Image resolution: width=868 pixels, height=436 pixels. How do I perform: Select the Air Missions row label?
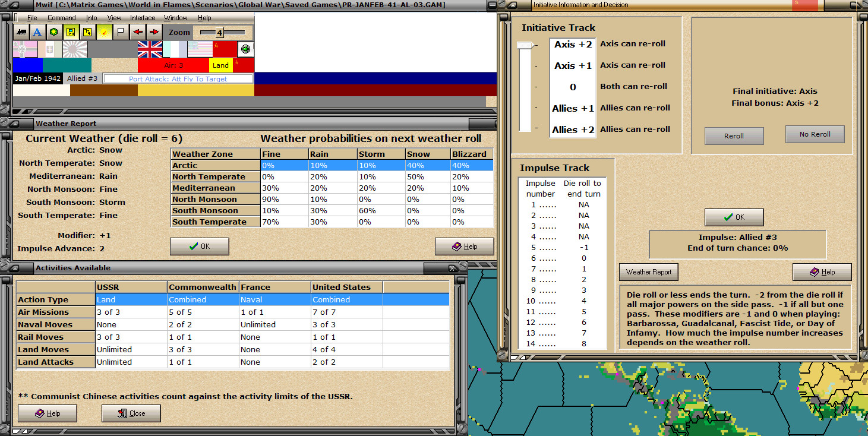coord(56,312)
